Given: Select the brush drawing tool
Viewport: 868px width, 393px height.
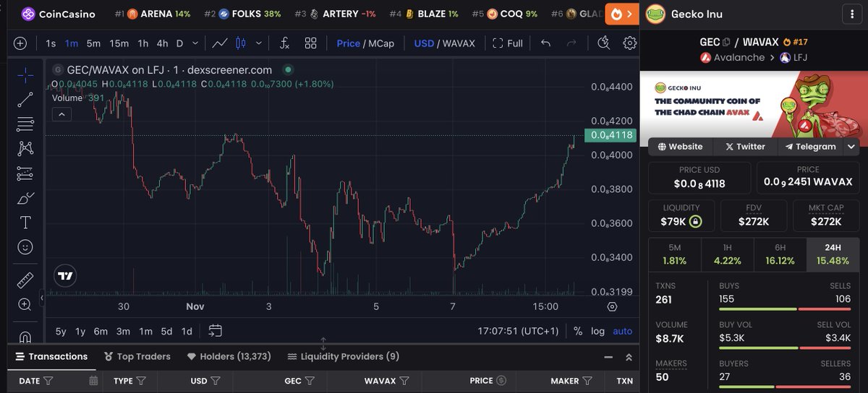Looking at the screenshot, I should click(25, 198).
